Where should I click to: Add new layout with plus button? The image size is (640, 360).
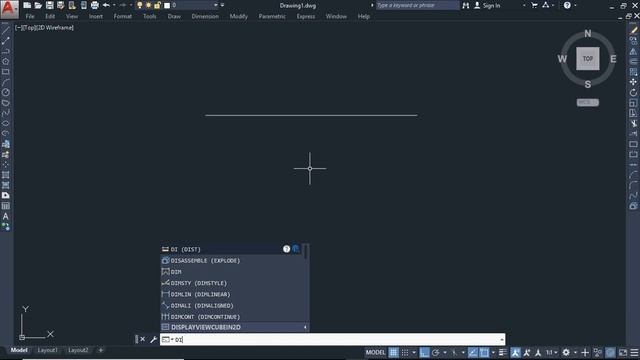[x=100, y=350]
